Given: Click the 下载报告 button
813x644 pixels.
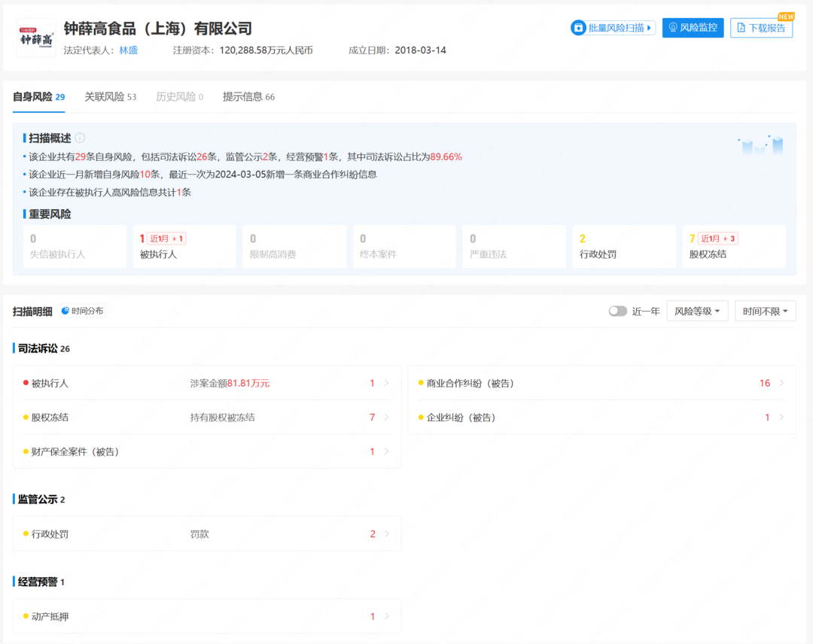Looking at the screenshot, I should 761,28.
